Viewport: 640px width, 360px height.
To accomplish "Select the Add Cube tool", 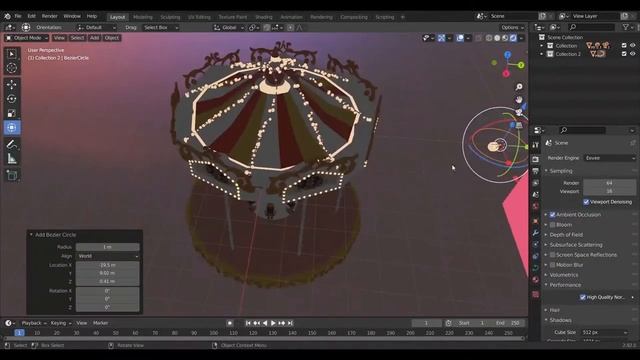I will pos(12,176).
